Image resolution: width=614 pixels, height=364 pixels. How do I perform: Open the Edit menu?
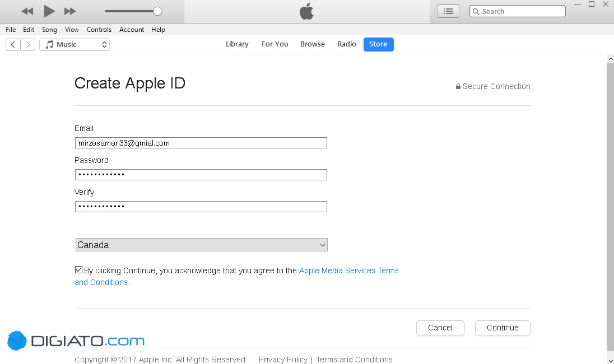click(x=29, y=30)
